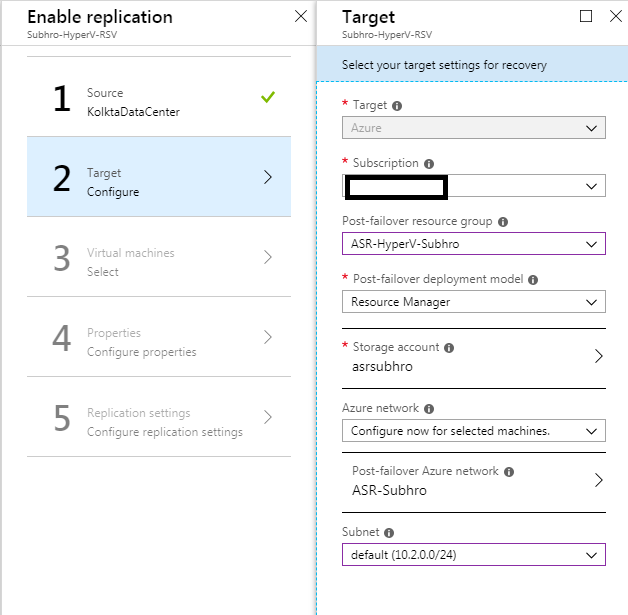Open the Azure network configuration dropdown

point(473,431)
